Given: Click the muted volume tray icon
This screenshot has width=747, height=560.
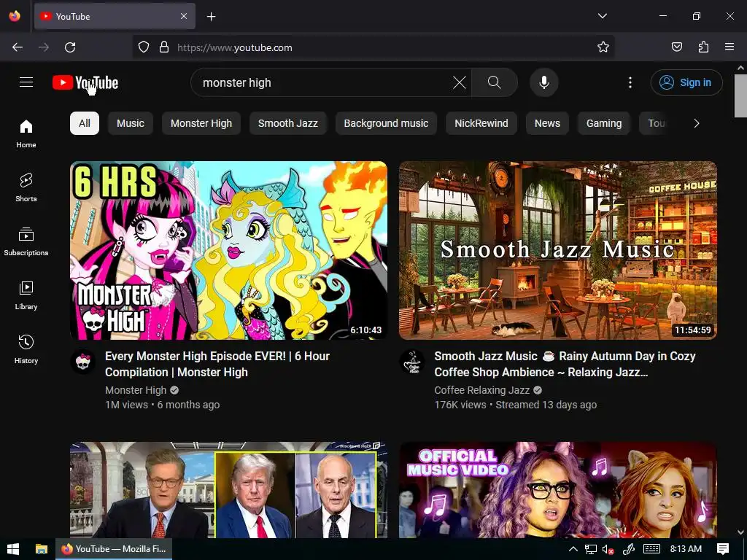Looking at the screenshot, I should tap(608, 549).
